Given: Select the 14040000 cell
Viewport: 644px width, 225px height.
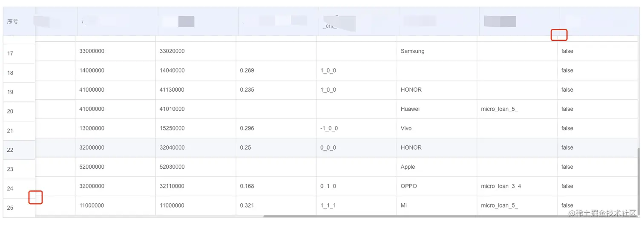Looking at the screenshot, I should (x=172, y=70).
